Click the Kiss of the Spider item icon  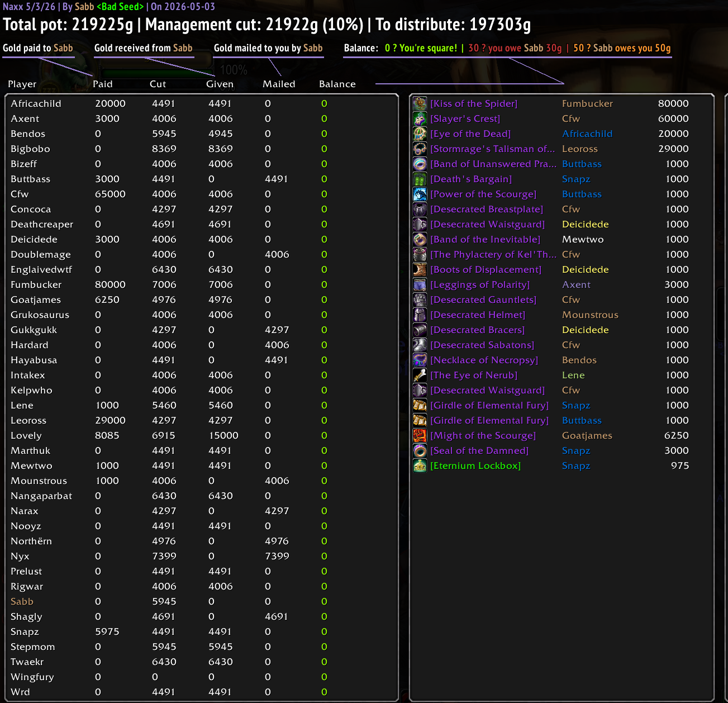point(420,103)
